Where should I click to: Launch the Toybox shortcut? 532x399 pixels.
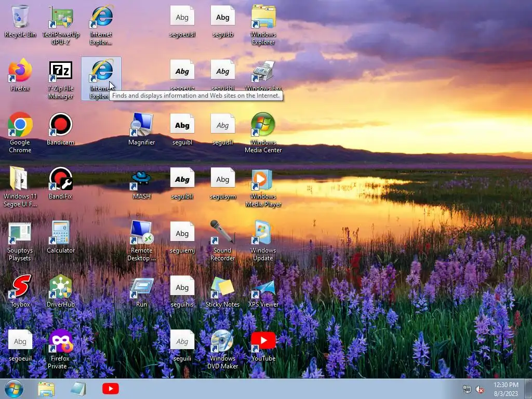[20, 291]
